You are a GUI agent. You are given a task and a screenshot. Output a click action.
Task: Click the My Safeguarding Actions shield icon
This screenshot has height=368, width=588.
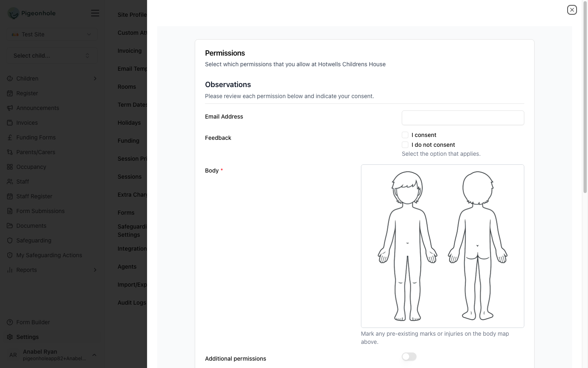(10, 255)
